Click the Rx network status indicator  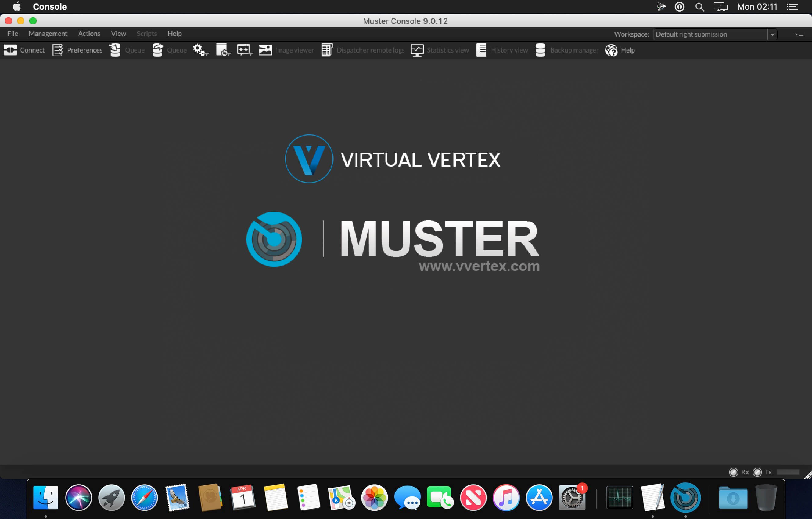733,472
